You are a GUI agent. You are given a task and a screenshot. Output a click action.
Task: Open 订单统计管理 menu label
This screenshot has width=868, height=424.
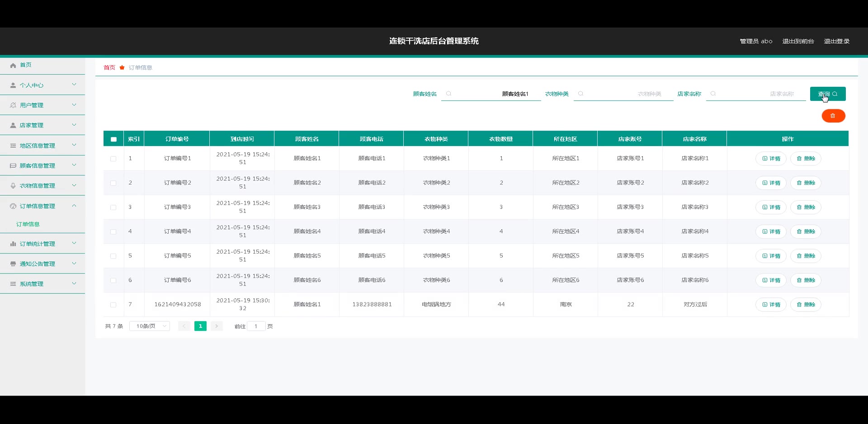(38, 244)
